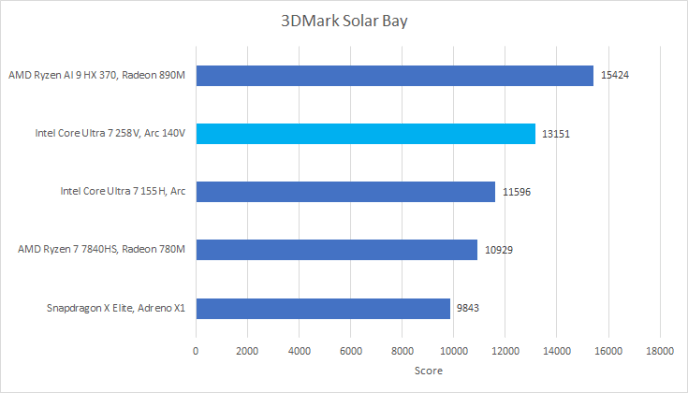Click the data label 15424

tap(615, 75)
